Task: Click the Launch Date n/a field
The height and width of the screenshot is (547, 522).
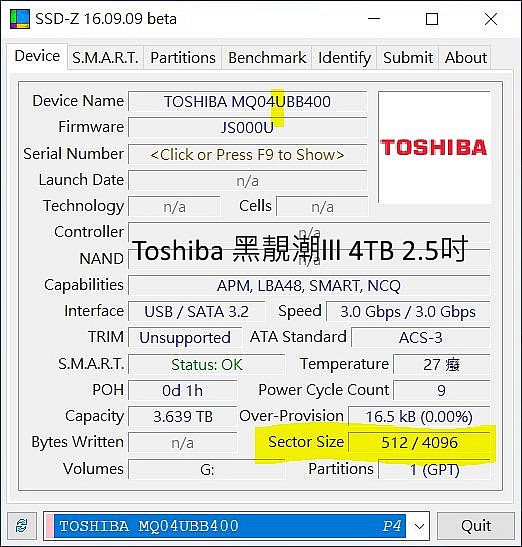Action: pos(247,181)
